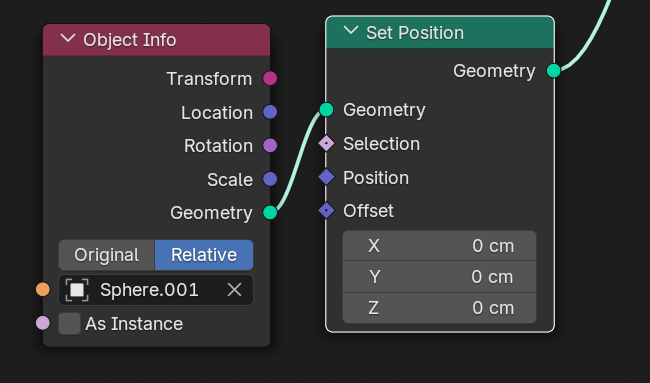Viewport: 650px width, 383px height.
Task: Collapse the Set Position node
Action: 351,31
